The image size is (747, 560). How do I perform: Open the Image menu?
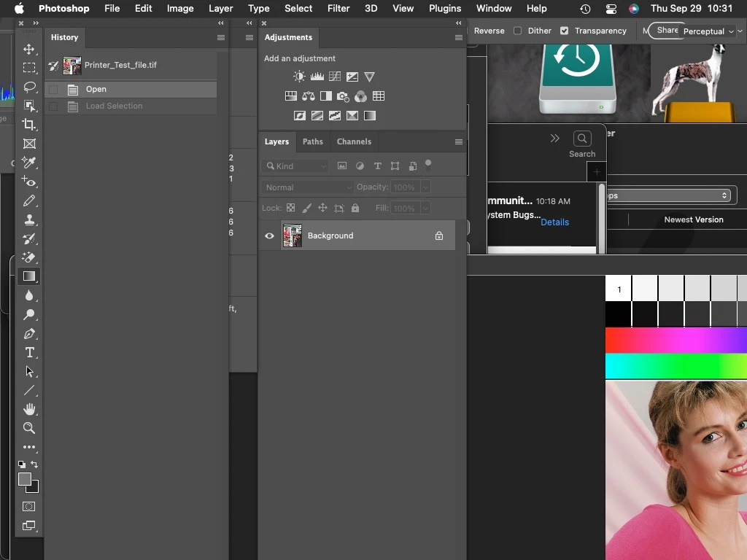pos(180,9)
